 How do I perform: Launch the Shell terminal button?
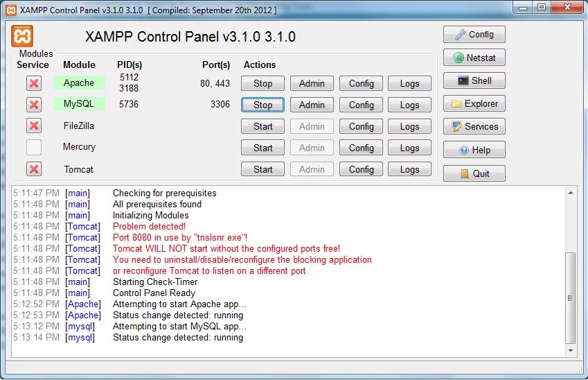[474, 80]
